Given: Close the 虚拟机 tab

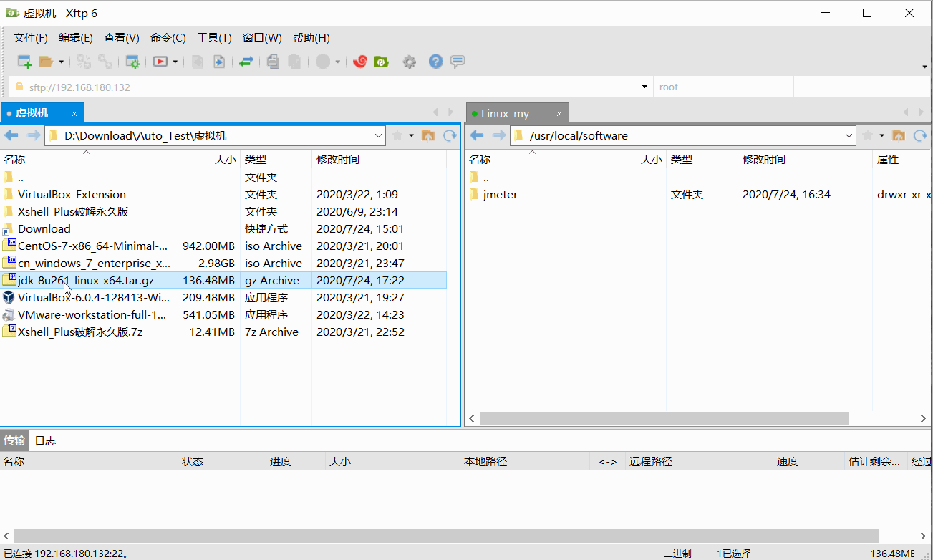Looking at the screenshot, I should 74,114.
